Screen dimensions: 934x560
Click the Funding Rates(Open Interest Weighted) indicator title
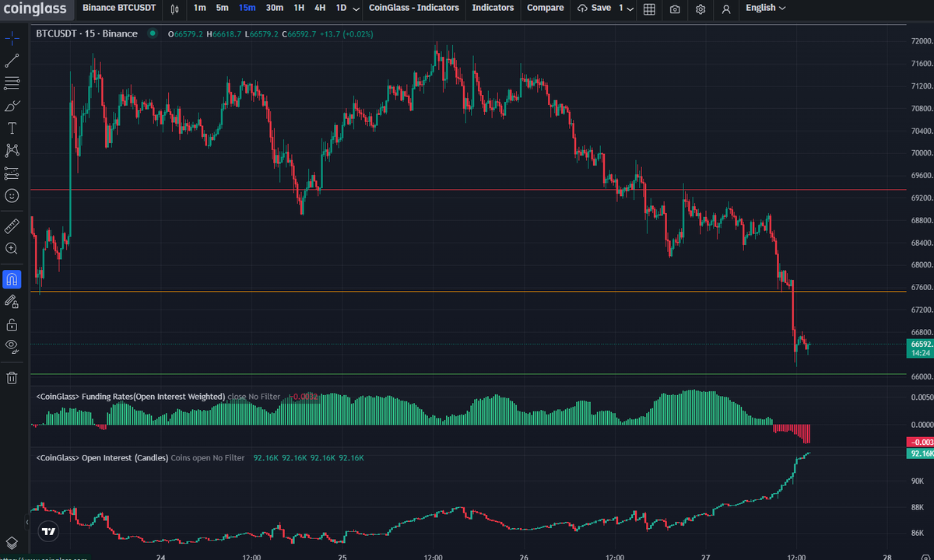(x=131, y=397)
